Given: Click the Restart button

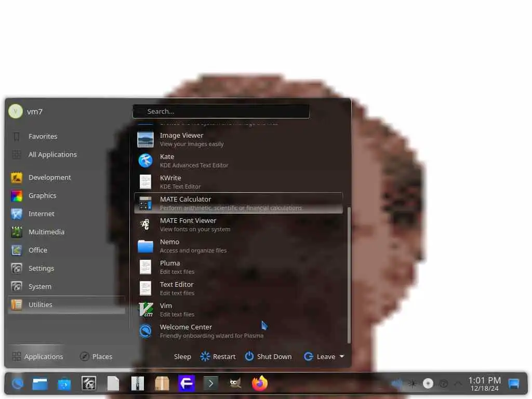Looking at the screenshot, I should tap(218, 356).
